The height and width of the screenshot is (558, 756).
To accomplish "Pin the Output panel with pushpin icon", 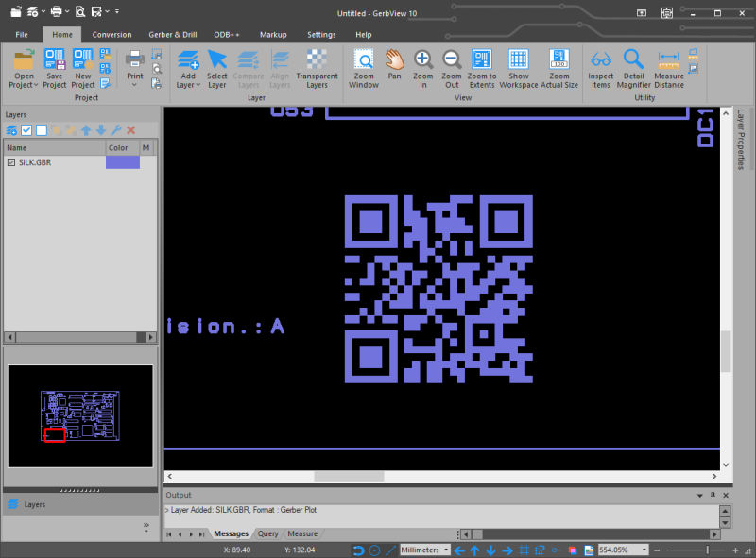I will click(x=713, y=496).
